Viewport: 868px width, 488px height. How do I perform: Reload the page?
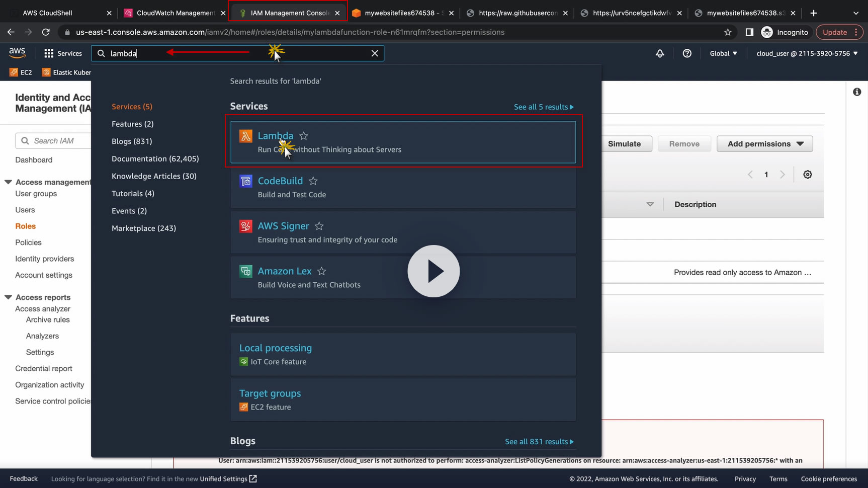(46, 32)
